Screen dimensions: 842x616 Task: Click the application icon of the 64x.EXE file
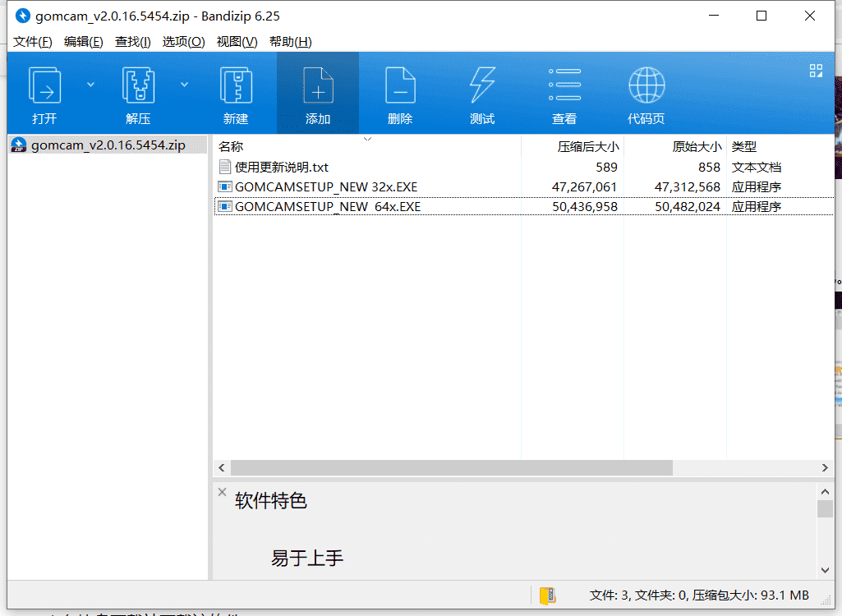tap(225, 207)
